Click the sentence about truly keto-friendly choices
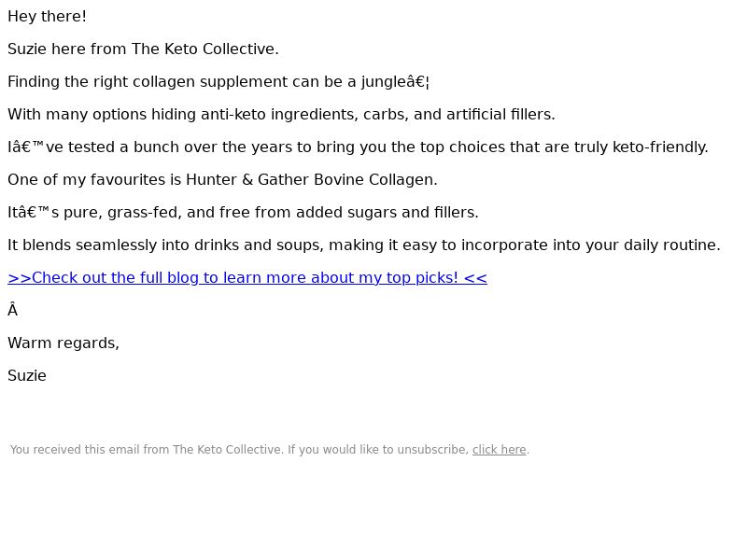This screenshot has height=560, width=747. coord(358,147)
